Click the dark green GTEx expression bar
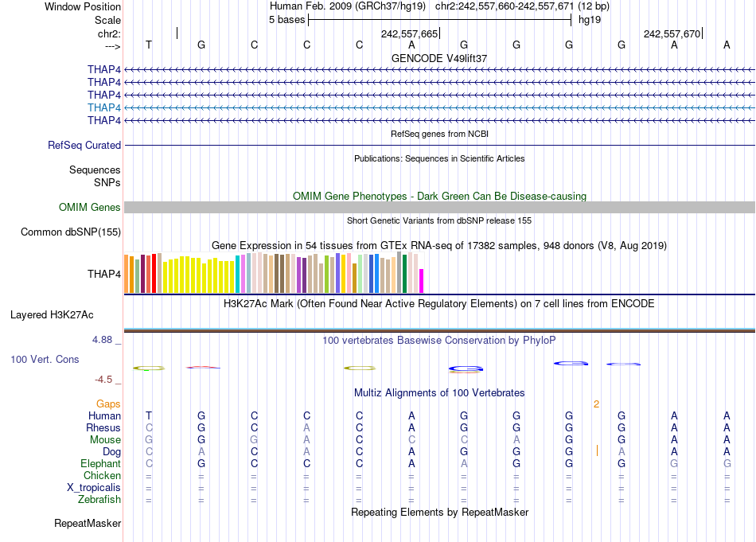Screen dimensions: 756x542 404,274
